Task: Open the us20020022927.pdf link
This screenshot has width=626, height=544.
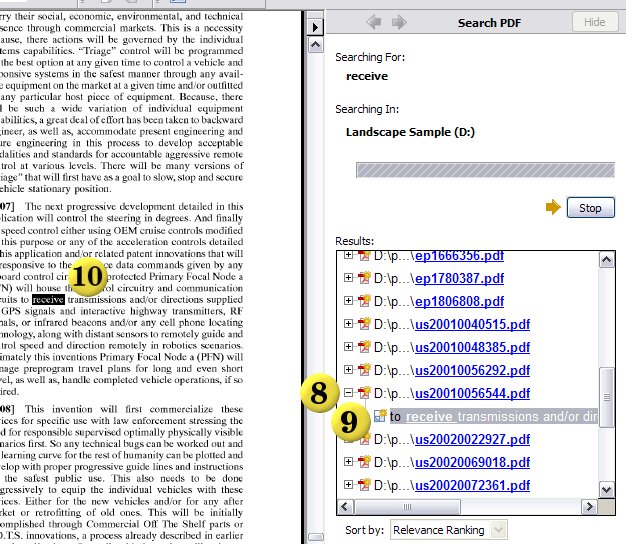Action: pyautogui.click(x=473, y=439)
